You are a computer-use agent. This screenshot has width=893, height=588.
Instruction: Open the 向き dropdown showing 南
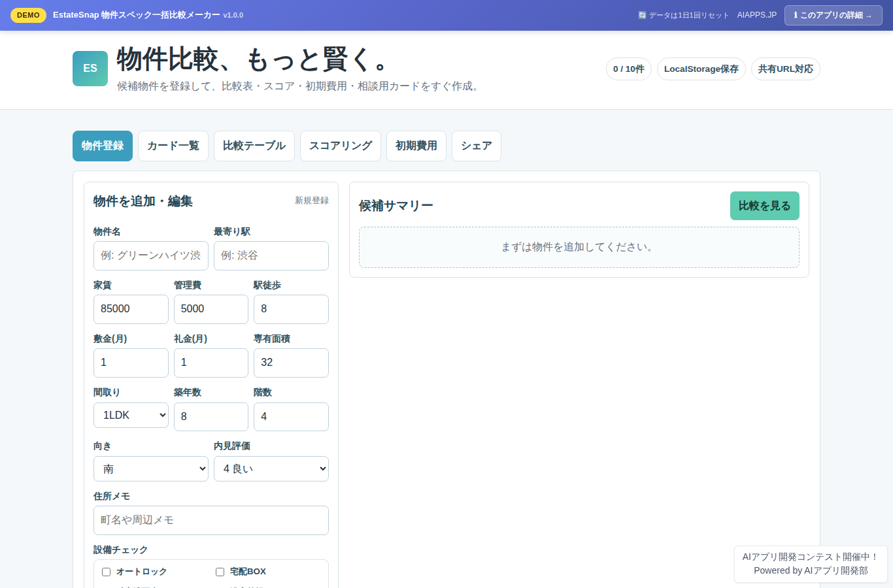click(x=151, y=468)
